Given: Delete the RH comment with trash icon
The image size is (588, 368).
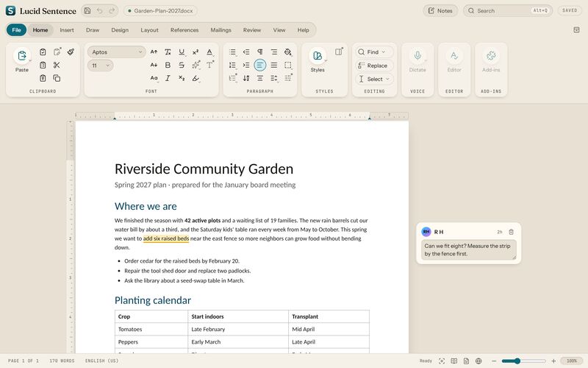Looking at the screenshot, I should 511,232.
